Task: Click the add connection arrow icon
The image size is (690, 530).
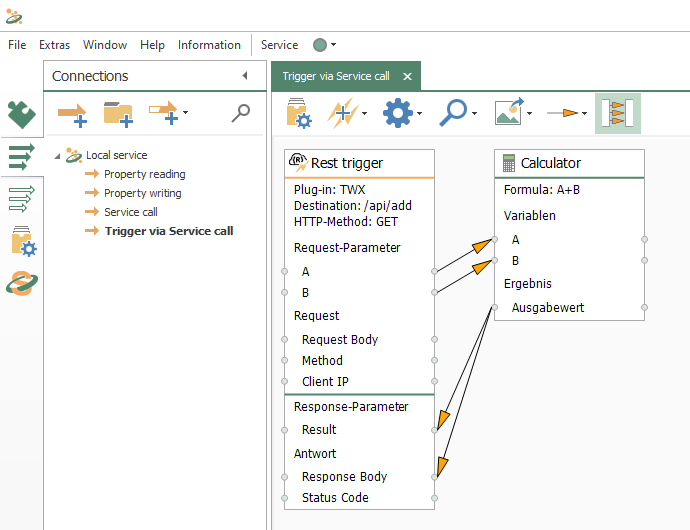Action: pos(72,114)
